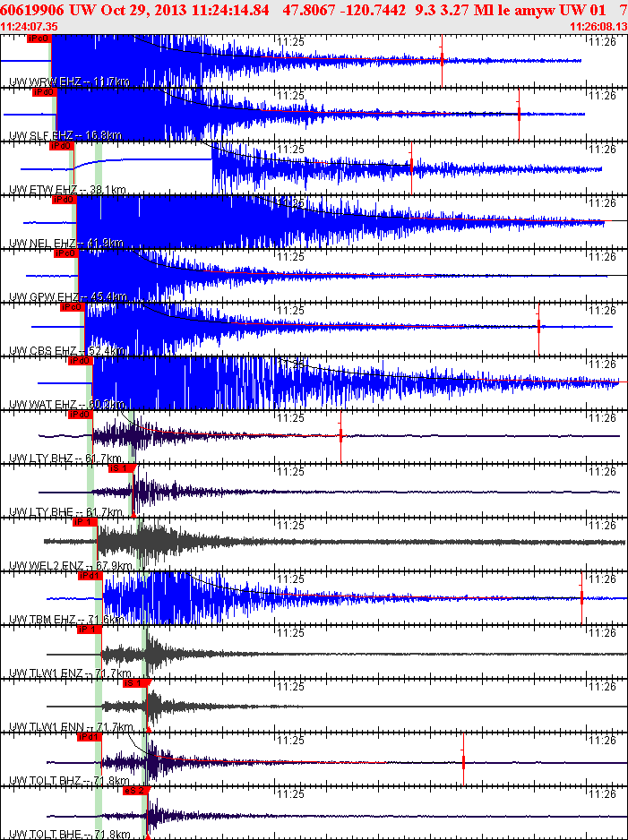Select the iP 1 pick flag on WEL2 trace

click(x=85, y=522)
